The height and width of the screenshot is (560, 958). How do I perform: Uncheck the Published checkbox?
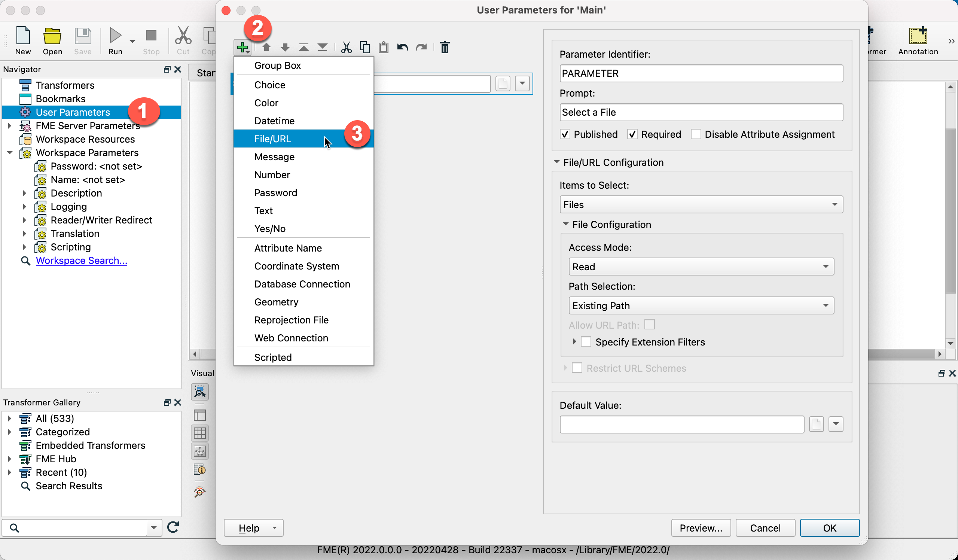pos(565,134)
